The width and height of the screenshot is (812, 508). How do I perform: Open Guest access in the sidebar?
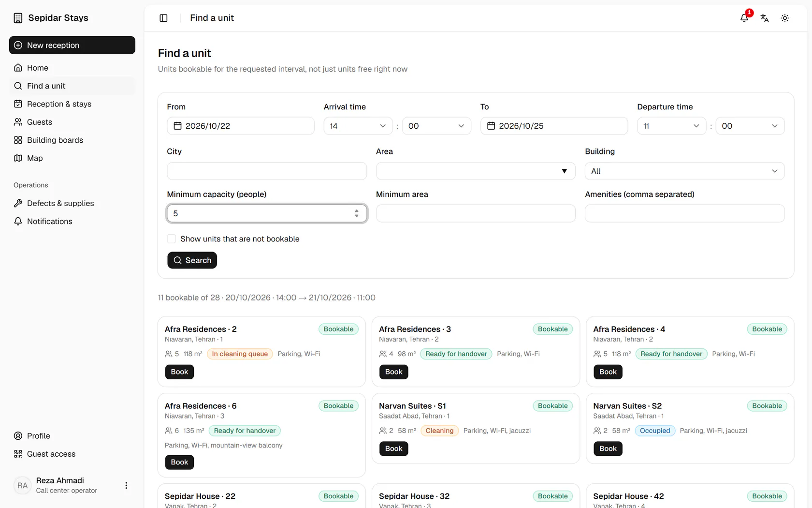72,454
